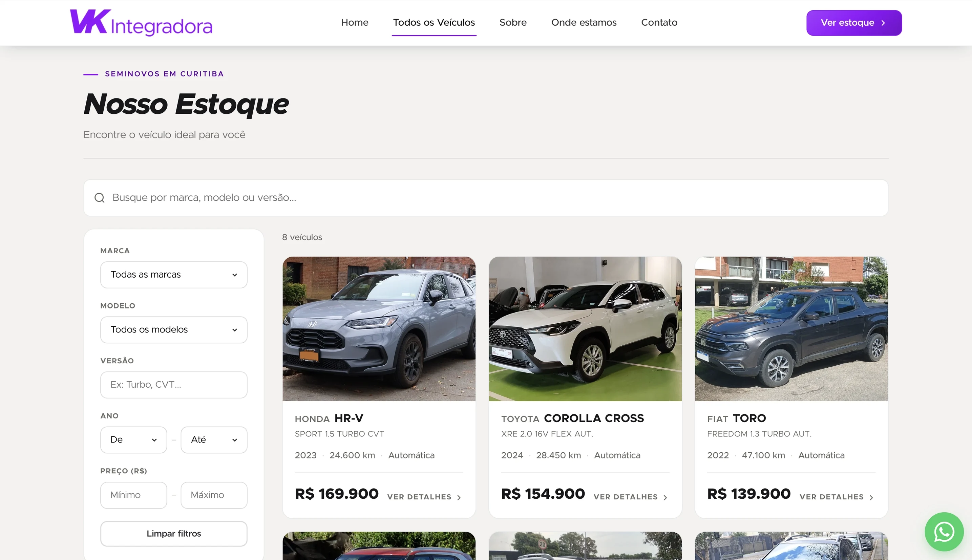
Task: Click arrow beside HR-V Ver Detalhes
Action: coord(459,497)
